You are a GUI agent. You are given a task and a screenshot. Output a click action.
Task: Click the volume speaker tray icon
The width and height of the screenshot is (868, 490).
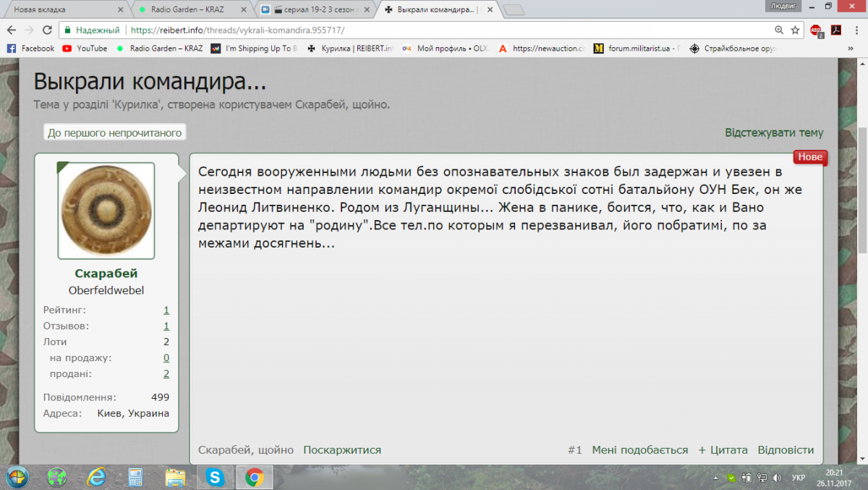(x=778, y=478)
